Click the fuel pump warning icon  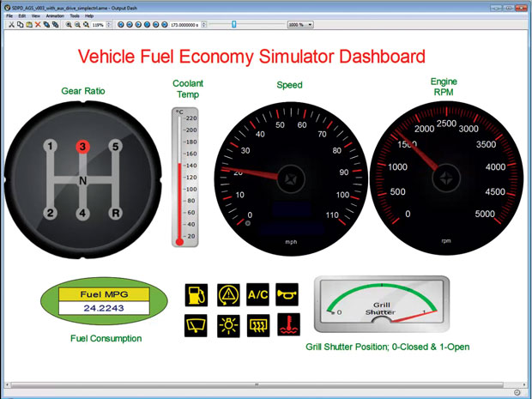click(196, 295)
